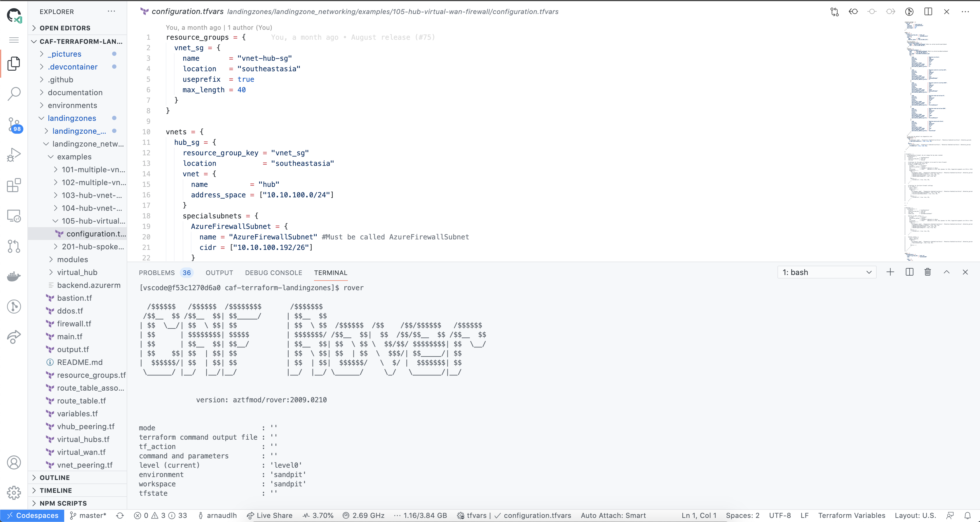Switch to the DEBUG CONSOLE tab
This screenshot has width=980, height=522.
coord(273,273)
